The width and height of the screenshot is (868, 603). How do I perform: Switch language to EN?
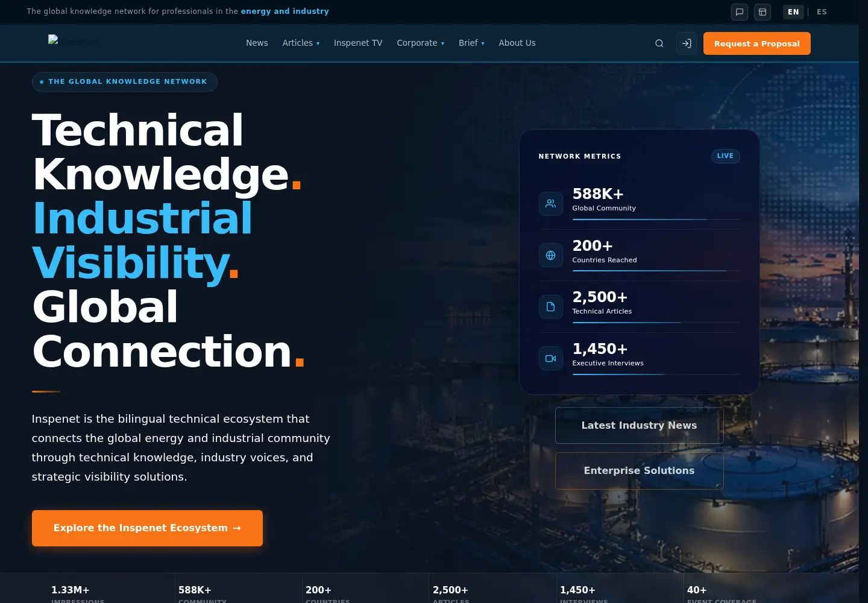tap(793, 11)
